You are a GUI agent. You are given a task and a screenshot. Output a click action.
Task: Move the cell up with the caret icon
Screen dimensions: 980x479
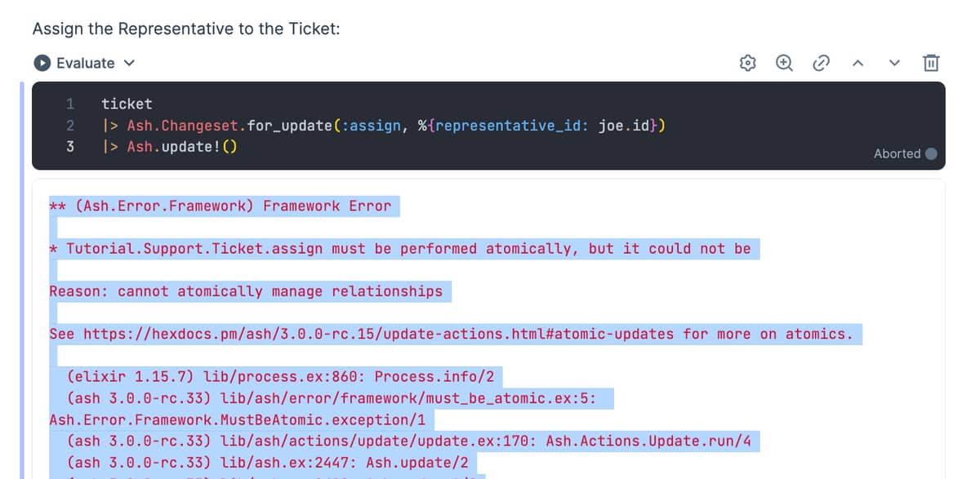point(858,63)
